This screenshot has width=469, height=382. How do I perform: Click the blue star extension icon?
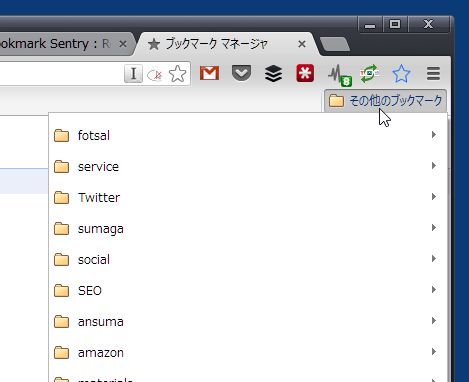[x=401, y=74]
